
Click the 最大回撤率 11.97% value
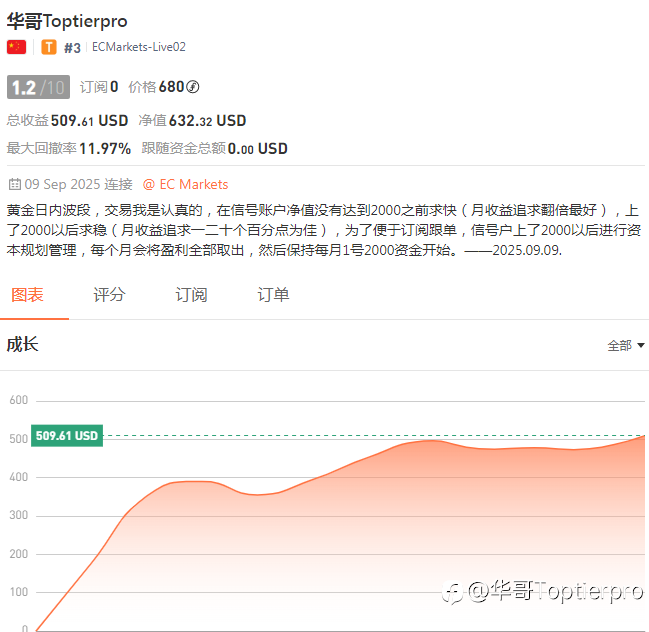[x=69, y=149]
